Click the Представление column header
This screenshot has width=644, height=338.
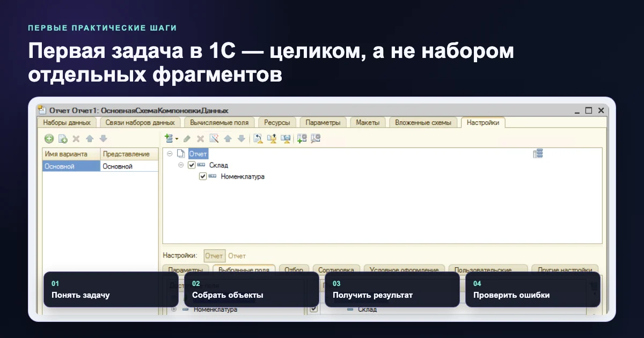pyautogui.click(x=129, y=154)
